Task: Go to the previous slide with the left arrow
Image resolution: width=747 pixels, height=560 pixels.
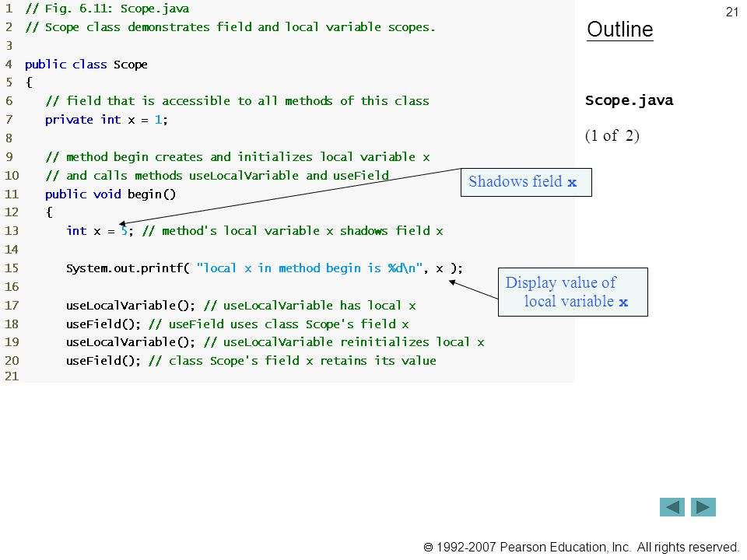Action: (672, 507)
